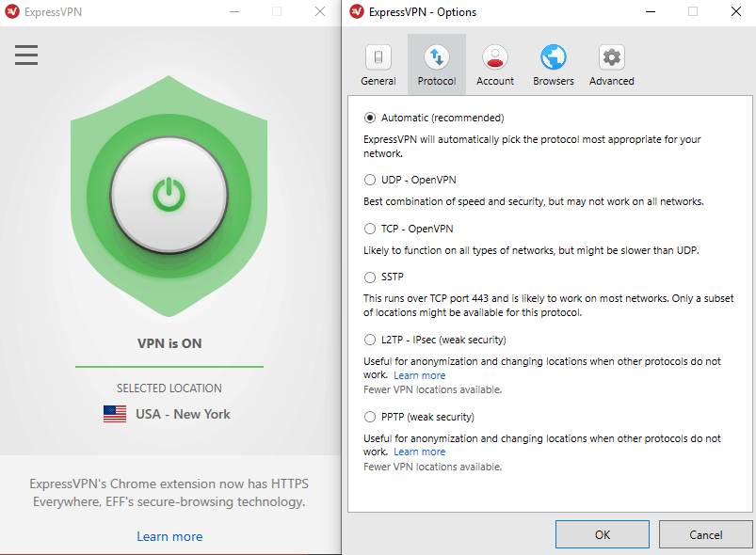Select the Automatic (recommended) radio button
This screenshot has height=555, width=756.
coord(370,118)
